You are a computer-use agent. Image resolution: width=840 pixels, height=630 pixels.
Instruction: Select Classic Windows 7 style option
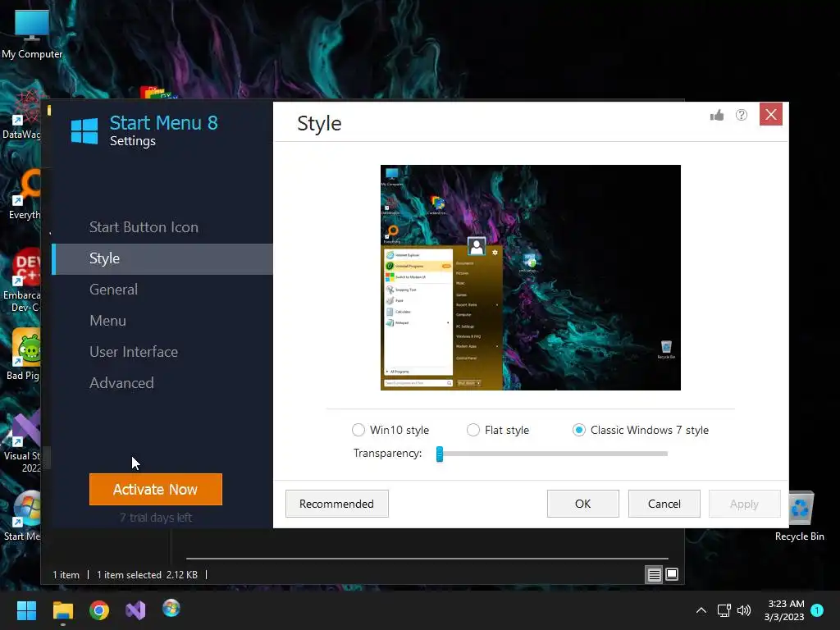pyautogui.click(x=578, y=430)
